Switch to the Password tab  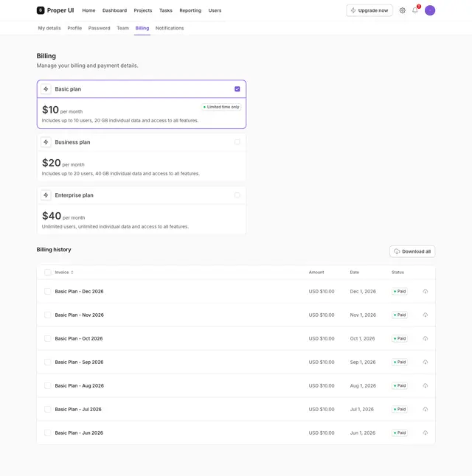(99, 28)
